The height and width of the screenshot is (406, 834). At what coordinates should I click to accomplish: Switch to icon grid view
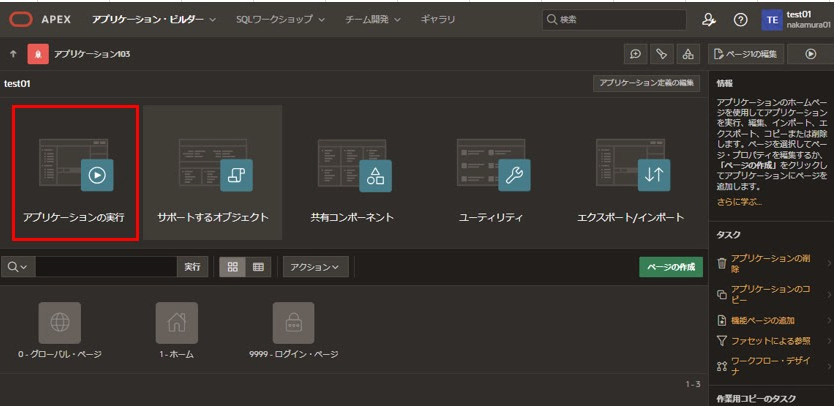pos(231,267)
